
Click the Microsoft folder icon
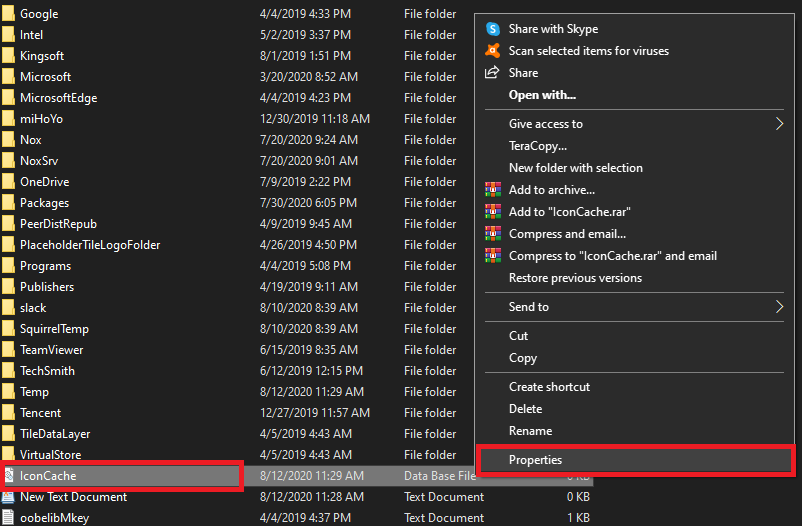point(8,77)
